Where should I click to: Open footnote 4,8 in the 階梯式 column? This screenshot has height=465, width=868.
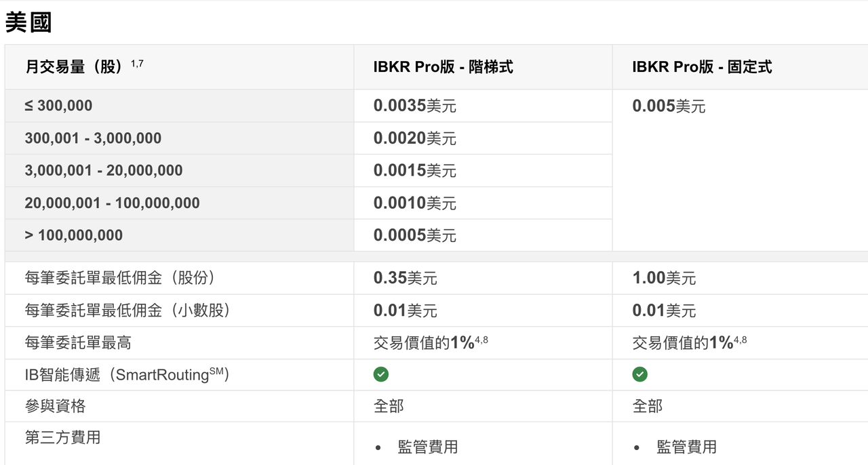[x=481, y=340]
